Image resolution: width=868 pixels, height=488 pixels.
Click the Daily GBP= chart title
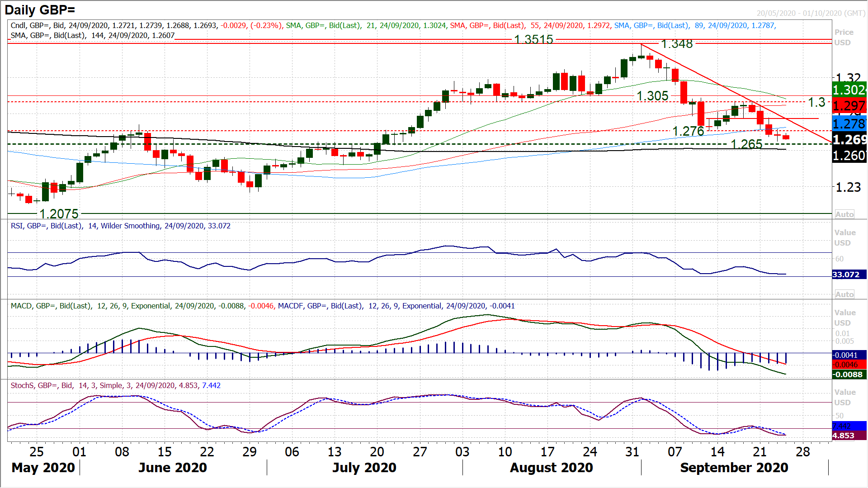[40, 10]
